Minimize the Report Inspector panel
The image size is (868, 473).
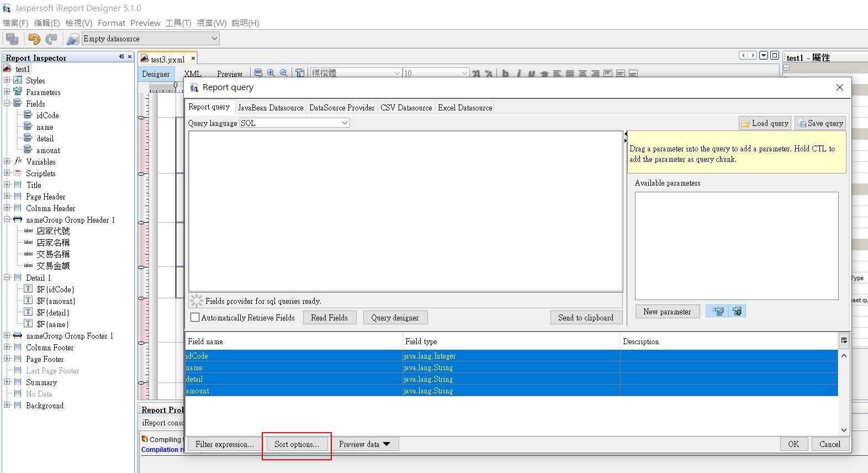pos(121,57)
